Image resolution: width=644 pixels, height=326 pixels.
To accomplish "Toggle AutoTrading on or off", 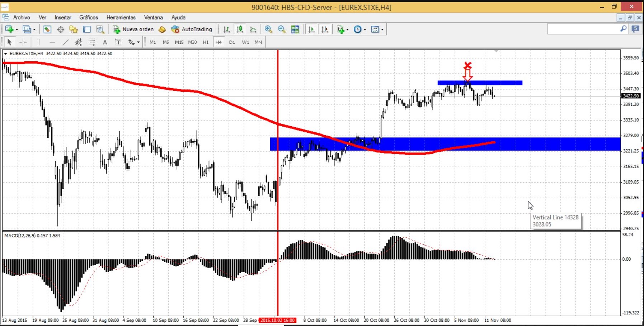I will (192, 29).
